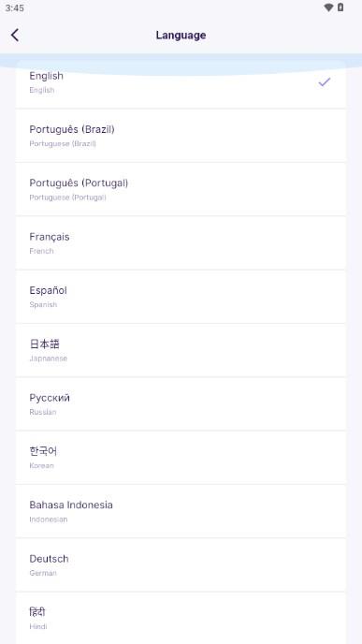This screenshot has height=644, width=362.
Task: Select English language option
Action: tap(181, 84)
